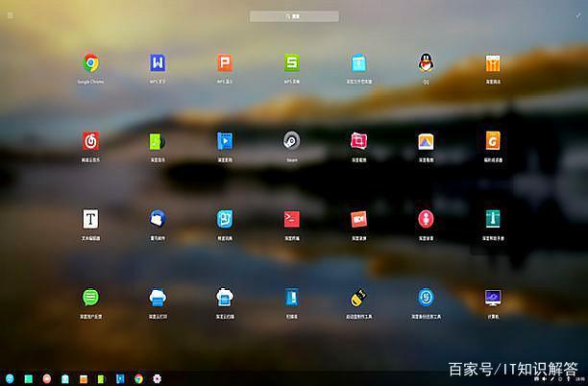Launch Deepin Cloud Print printer icon

pos(158,298)
